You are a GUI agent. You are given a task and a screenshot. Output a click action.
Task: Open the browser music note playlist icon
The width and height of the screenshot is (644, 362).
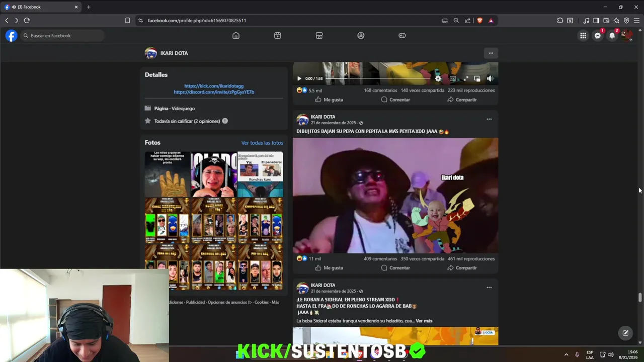tap(586, 21)
